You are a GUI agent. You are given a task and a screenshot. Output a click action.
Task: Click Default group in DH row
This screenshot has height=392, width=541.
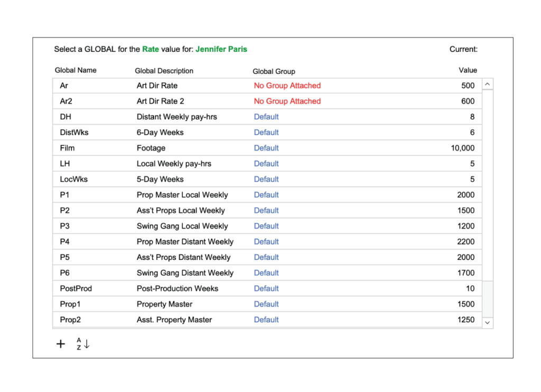(266, 117)
